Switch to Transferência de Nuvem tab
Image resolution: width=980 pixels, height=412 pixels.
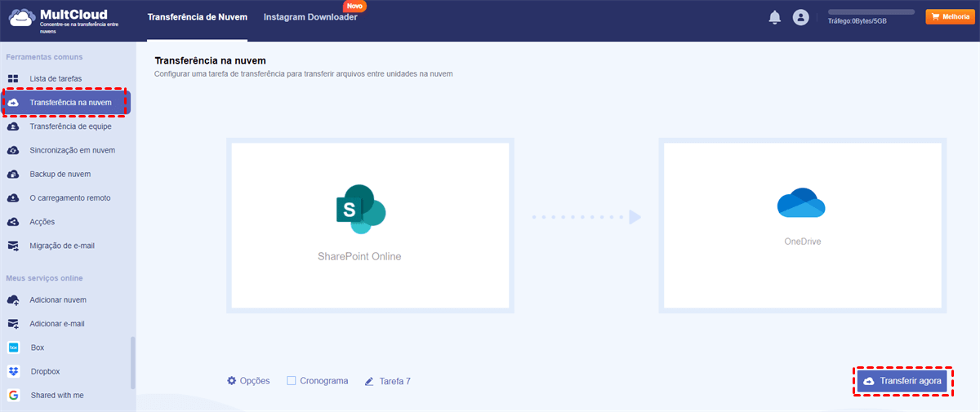coord(198,17)
